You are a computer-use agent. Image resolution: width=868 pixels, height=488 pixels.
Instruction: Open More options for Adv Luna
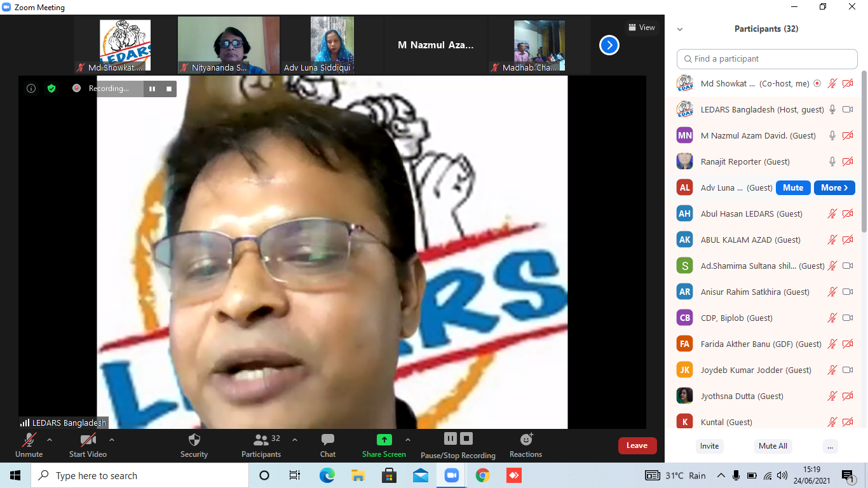point(834,187)
